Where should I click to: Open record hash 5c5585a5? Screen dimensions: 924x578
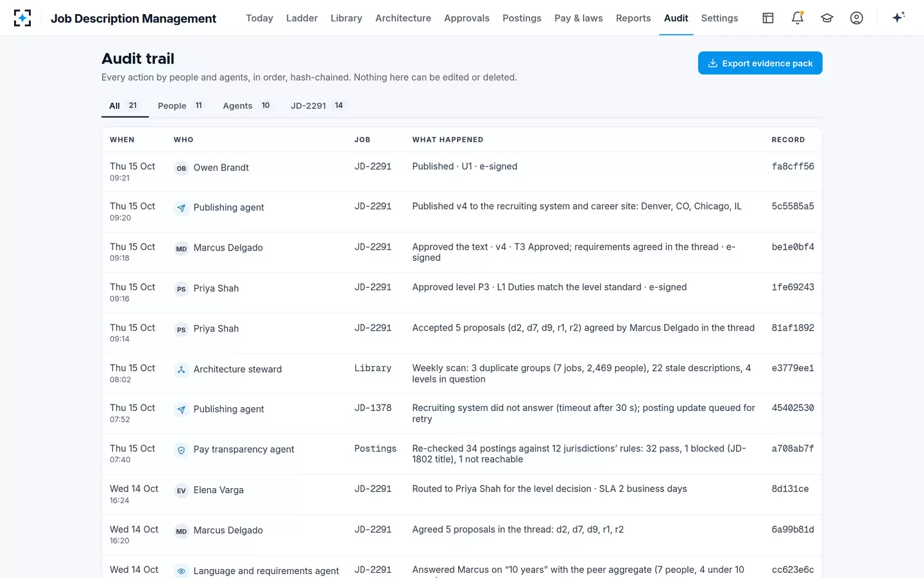point(792,206)
